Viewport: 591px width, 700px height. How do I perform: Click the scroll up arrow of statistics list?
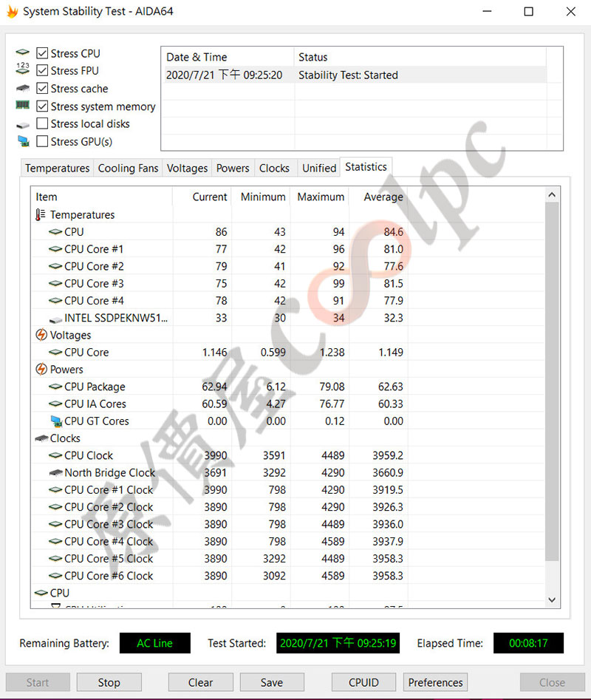(x=552, y=194)
